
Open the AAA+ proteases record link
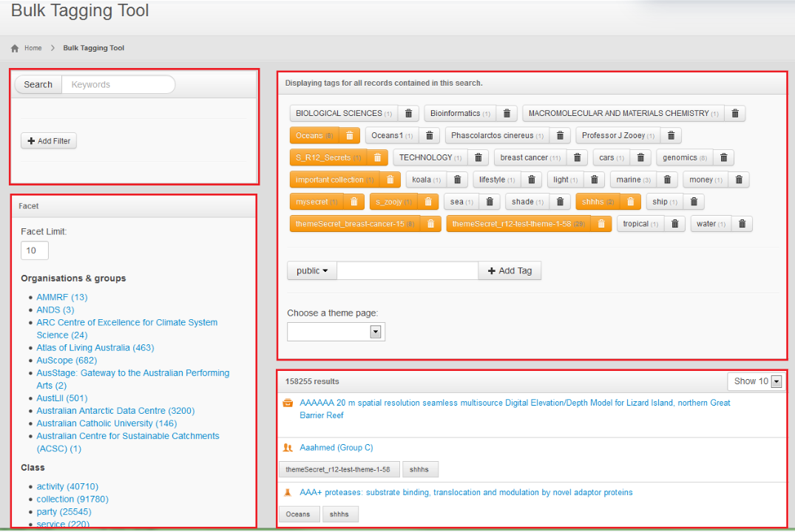(x=466, y=492)
